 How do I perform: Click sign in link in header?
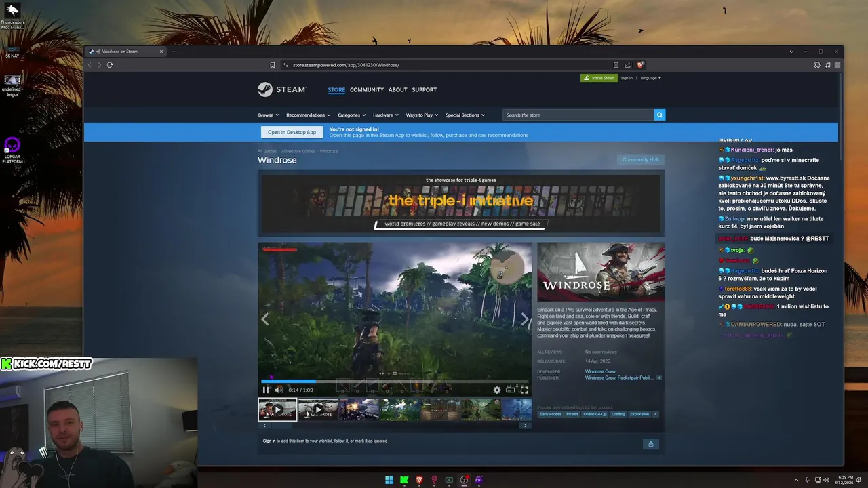click(x=627, y=78)
